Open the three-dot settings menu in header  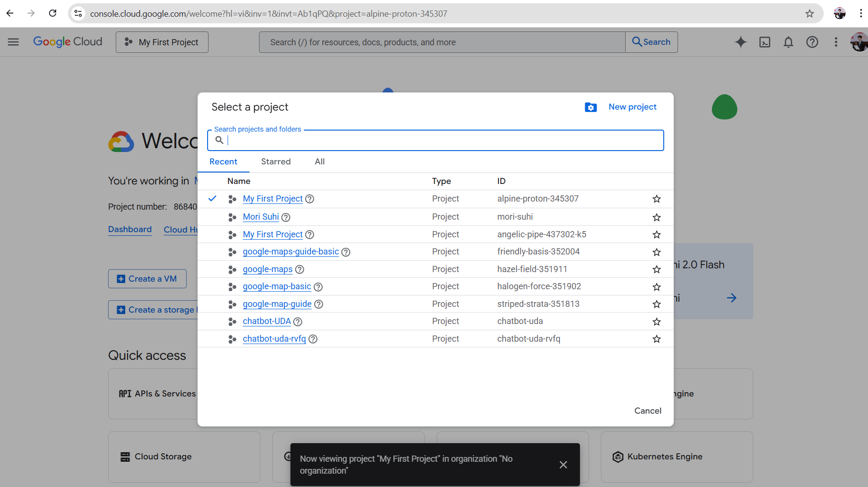click(836, 42)
